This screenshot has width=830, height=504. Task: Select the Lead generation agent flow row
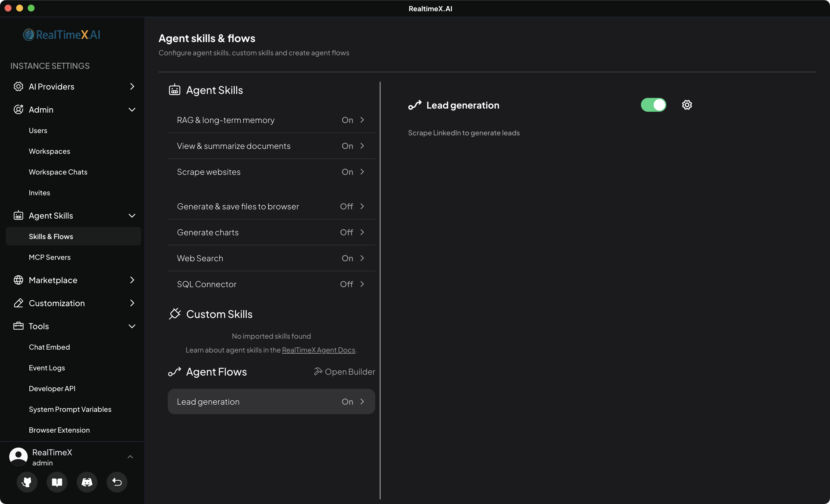coord(271,402)
